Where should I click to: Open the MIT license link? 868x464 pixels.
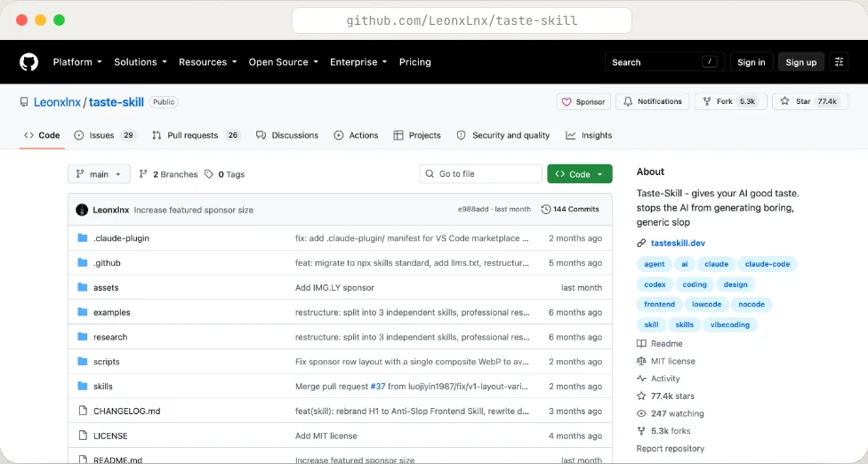(666, 361)
